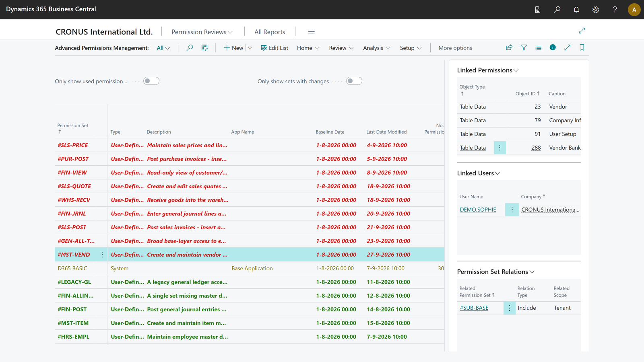This screenshot has height=362, width=644.
Task: Open the Analysis menu
Action: [x=377, y=48]
